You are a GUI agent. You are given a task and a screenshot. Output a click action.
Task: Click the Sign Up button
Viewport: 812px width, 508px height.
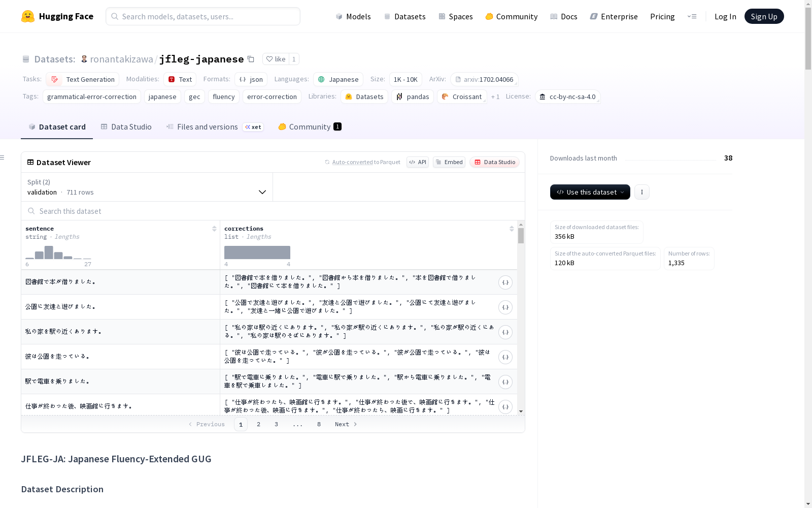(x=764, y=16)
